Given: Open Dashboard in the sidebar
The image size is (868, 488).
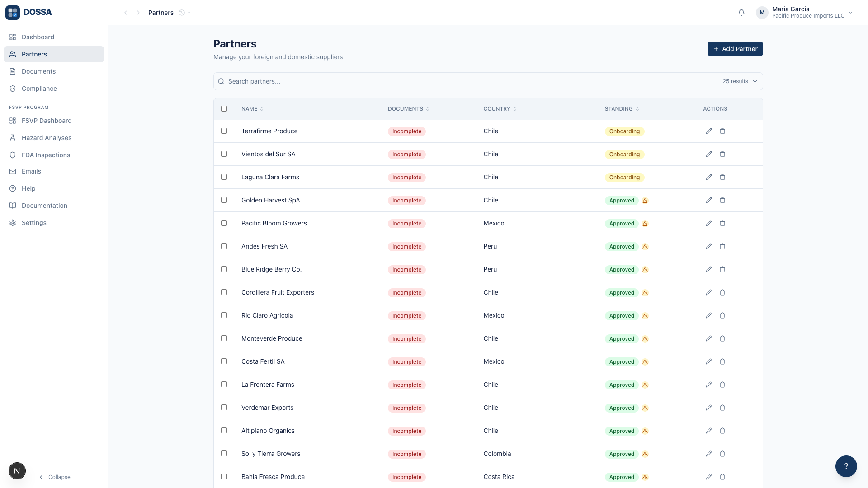Looking at the screenshot, I should [54, 37].
